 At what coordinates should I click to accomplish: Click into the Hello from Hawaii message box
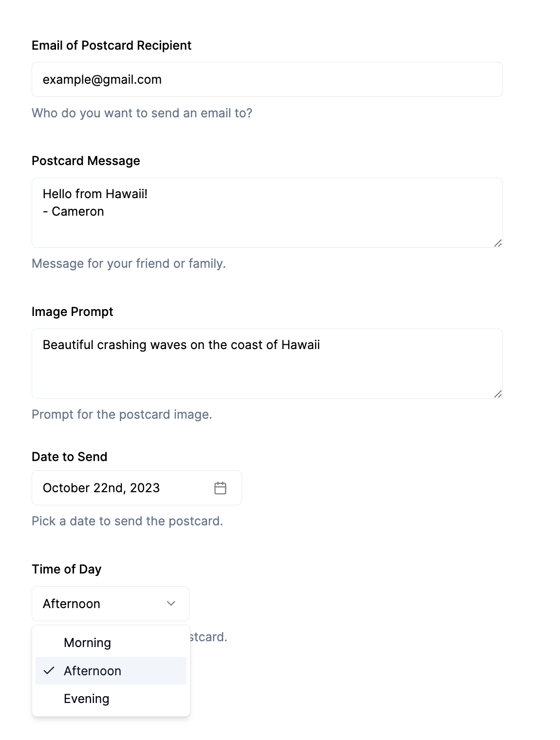click(x=267, y=213)
